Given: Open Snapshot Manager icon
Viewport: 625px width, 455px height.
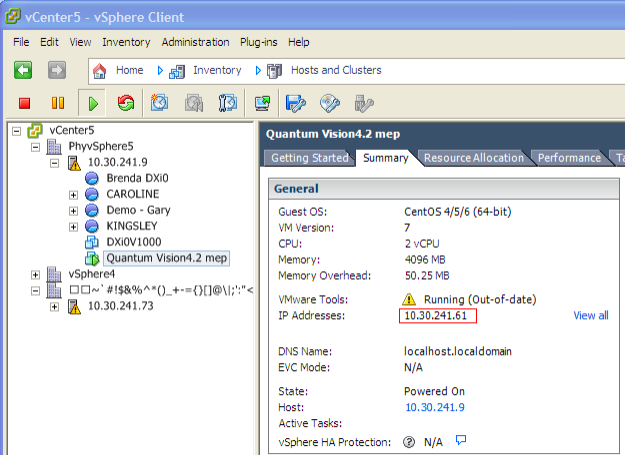Looking at the screenshot, I should [x=228, y=103].
